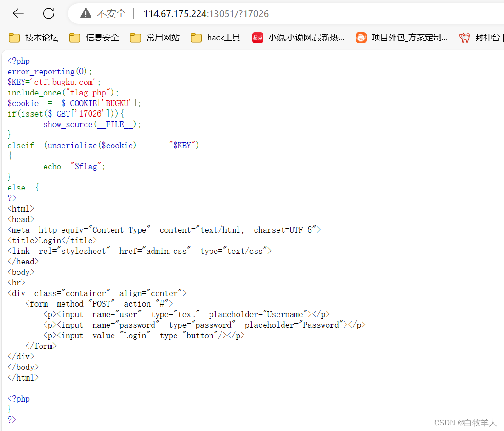Click the 技术论坛 yellow folder icon
504x431 pixels.
tap(14, 37)
